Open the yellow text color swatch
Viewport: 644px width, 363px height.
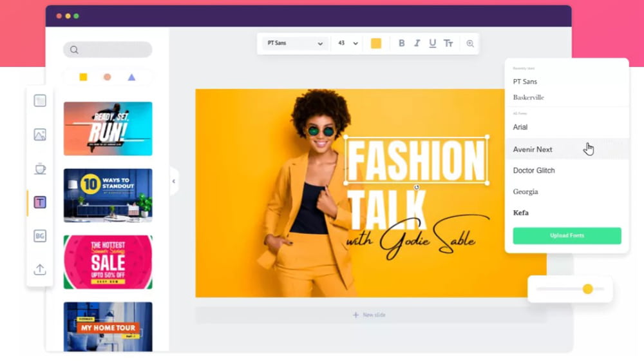[376, 43]
